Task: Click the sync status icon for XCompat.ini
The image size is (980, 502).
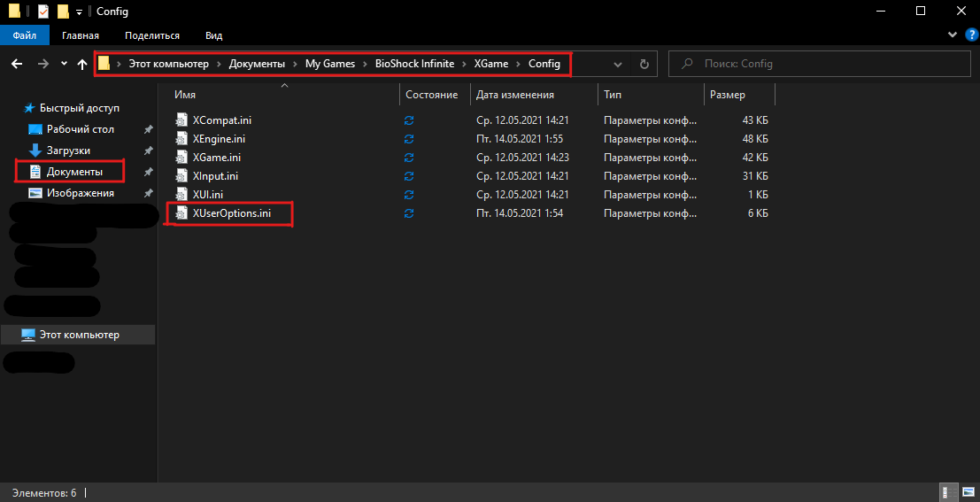Action: click(409, 120)
